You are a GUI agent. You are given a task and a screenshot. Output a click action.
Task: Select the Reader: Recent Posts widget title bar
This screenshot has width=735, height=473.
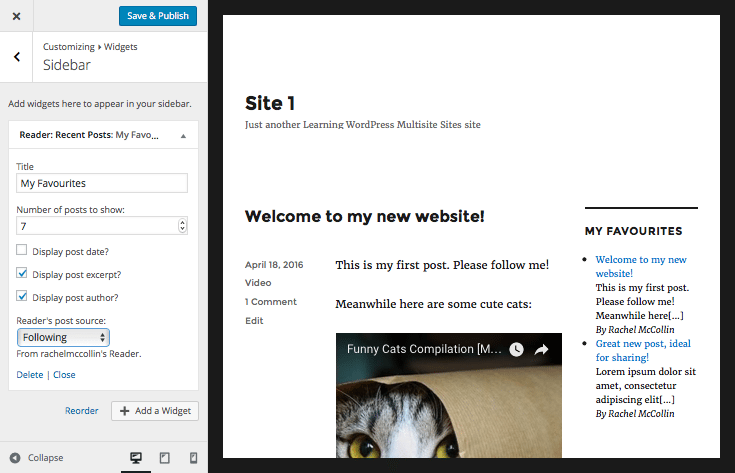pos(103,135)
